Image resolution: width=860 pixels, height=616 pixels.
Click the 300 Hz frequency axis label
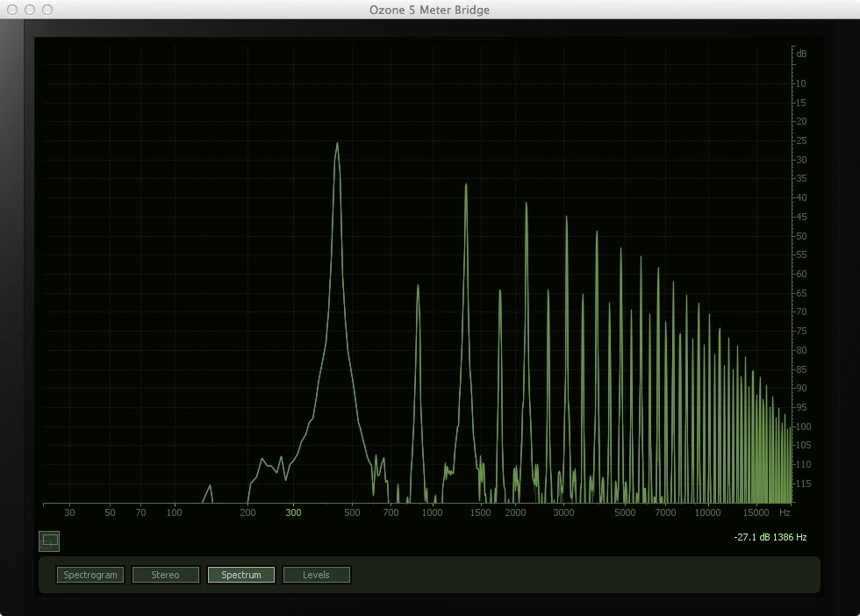tap(293, 512)
